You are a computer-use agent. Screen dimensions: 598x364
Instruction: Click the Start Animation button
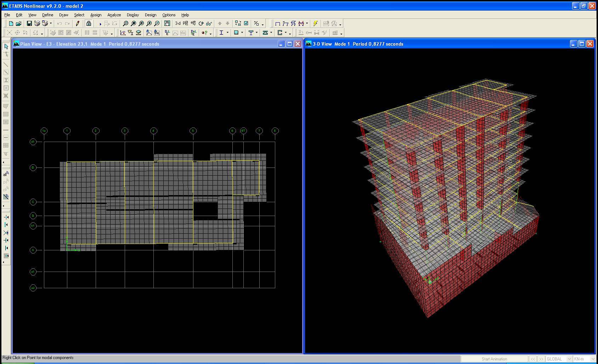pos(494,359)
